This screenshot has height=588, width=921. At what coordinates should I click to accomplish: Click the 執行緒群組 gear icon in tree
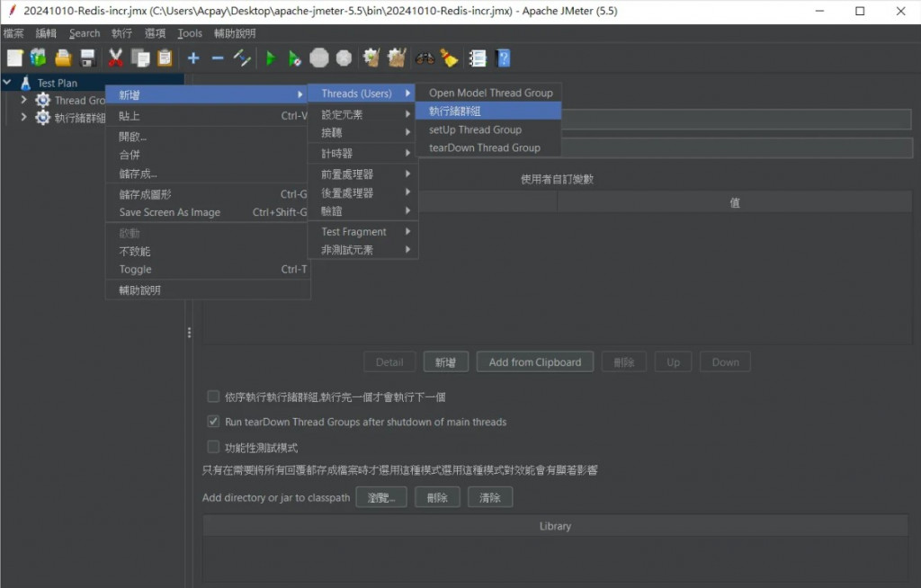42,118
